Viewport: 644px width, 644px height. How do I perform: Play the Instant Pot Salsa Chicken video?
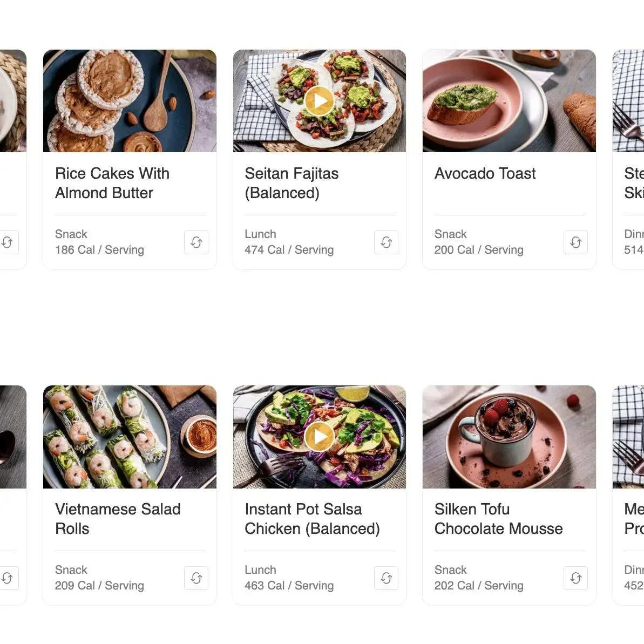[319, 437]
